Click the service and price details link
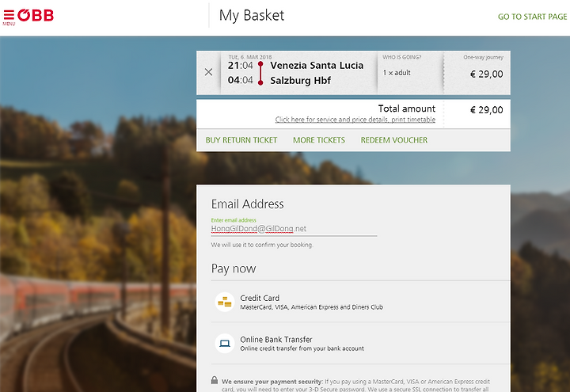Screen dimensions: 570x392 coord(355,120)
